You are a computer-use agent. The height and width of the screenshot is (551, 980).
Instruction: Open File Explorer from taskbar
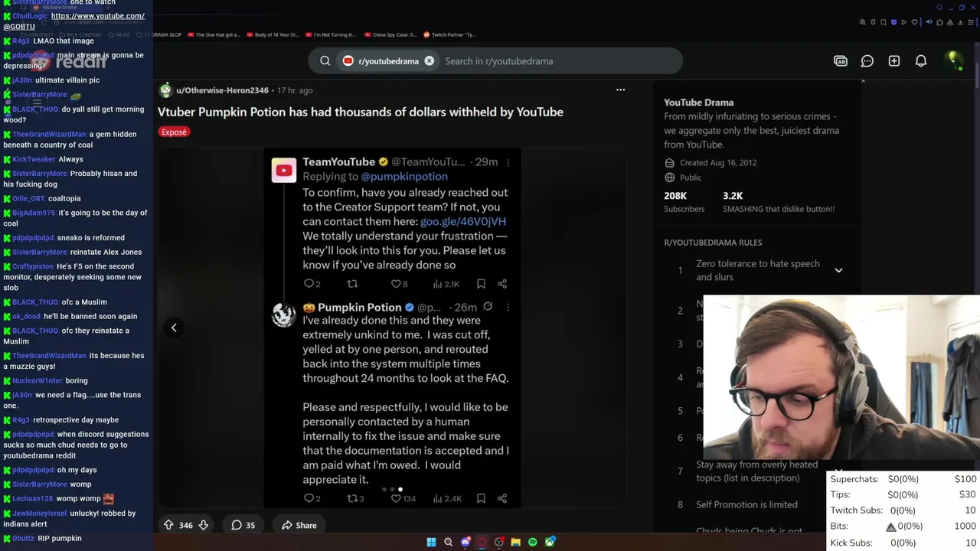point(516,542)
